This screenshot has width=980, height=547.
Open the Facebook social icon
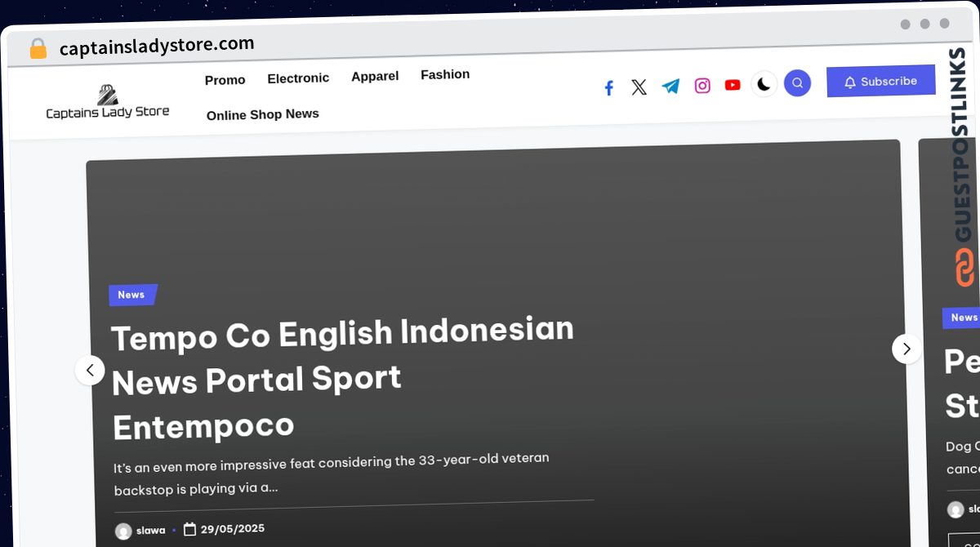(608, 88)
